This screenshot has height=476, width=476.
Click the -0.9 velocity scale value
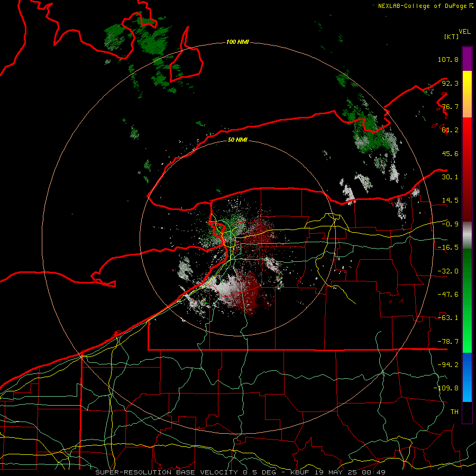[450, 224]
